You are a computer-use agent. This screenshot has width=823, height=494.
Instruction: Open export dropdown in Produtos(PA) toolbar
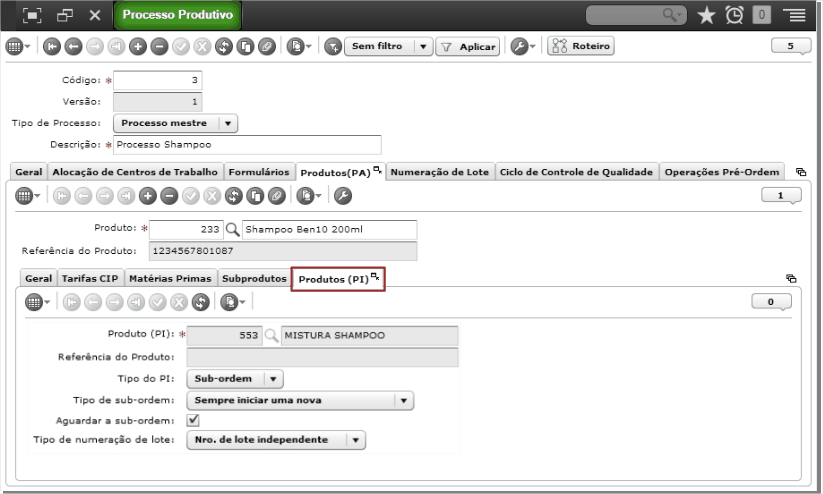(309, 196)
